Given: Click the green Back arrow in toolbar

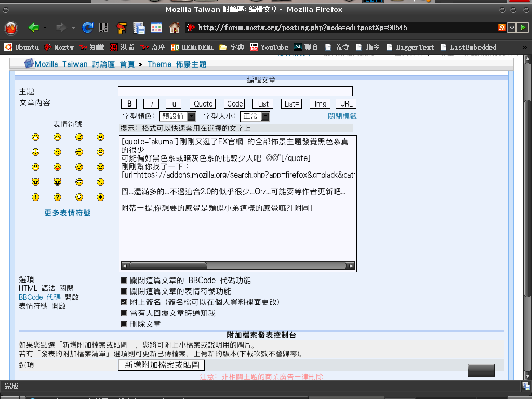Looking at the screenshot, I should [x=34, y=28].
